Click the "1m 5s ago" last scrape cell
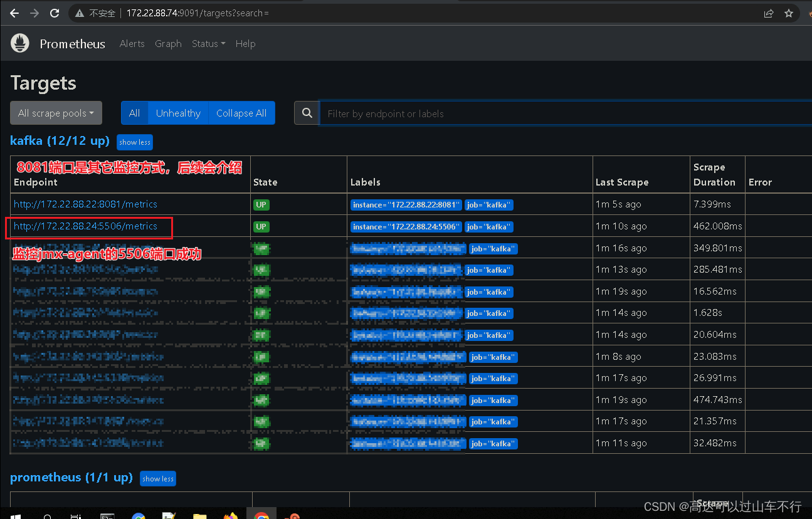Screen dimensions: 812x519 pyautogui.click(x=618, y=204)
